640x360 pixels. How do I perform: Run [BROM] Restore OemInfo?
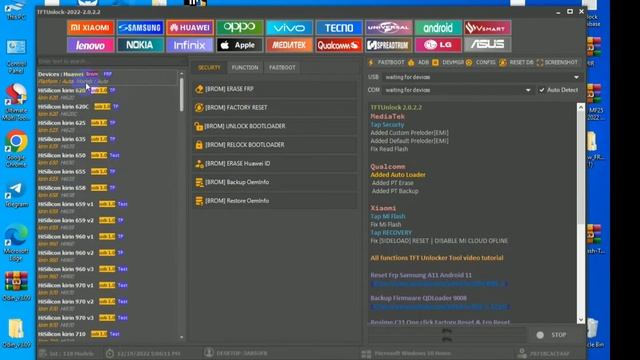click(275, 201)
